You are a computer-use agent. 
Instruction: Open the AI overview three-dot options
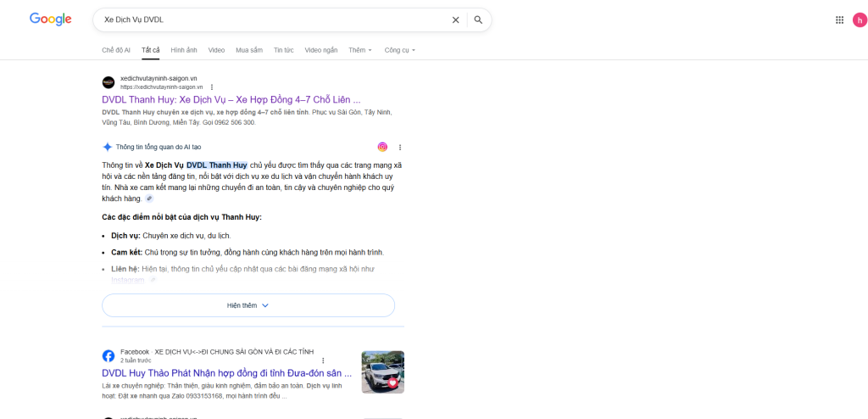[x=400, y=148]
